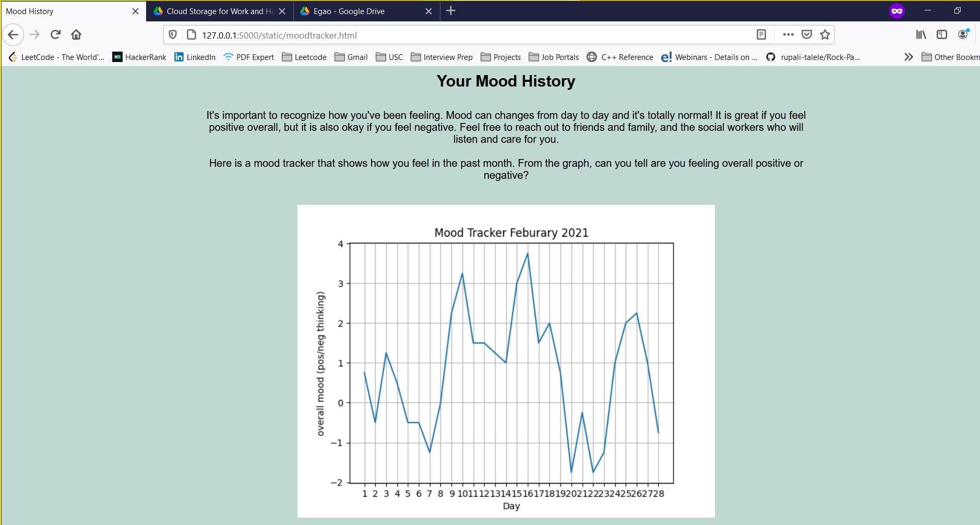The width and height of the screenshot is (980, 525).
Task: Open the Interview Prep bookmarks folder
Action: tap(441, 57)
